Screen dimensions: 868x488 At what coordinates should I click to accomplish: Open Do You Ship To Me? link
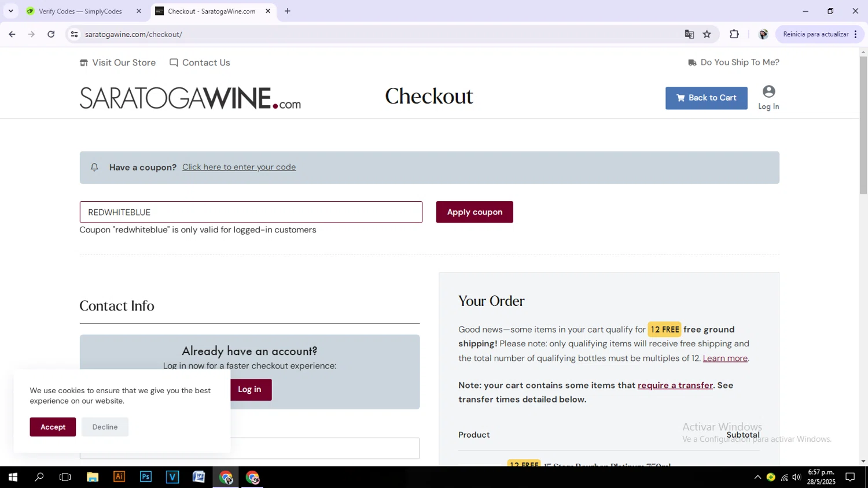[733, 62]
